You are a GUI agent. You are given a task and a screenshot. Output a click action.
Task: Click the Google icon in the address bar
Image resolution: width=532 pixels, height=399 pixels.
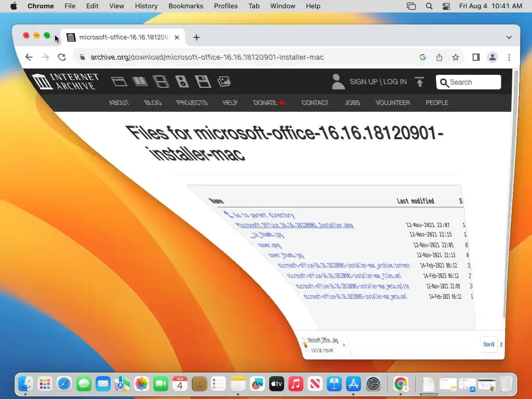click(422, 57)
